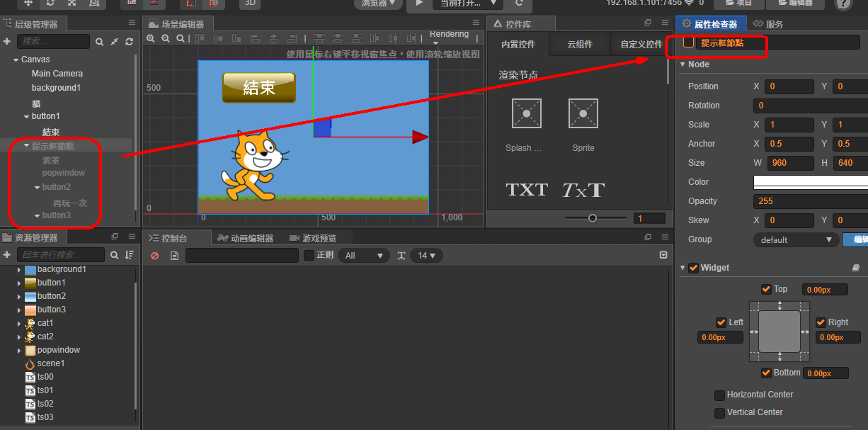Uncheck the Widget Right alignment checkbox

pos(821,322)
